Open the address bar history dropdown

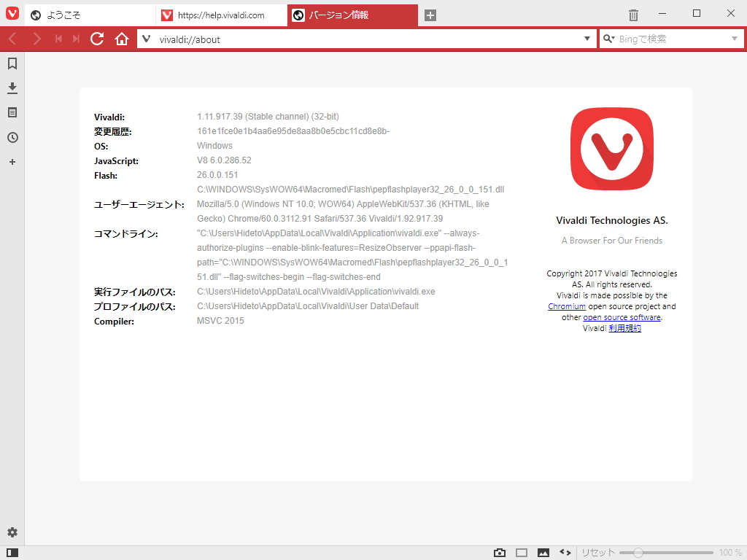coord(588,39)
